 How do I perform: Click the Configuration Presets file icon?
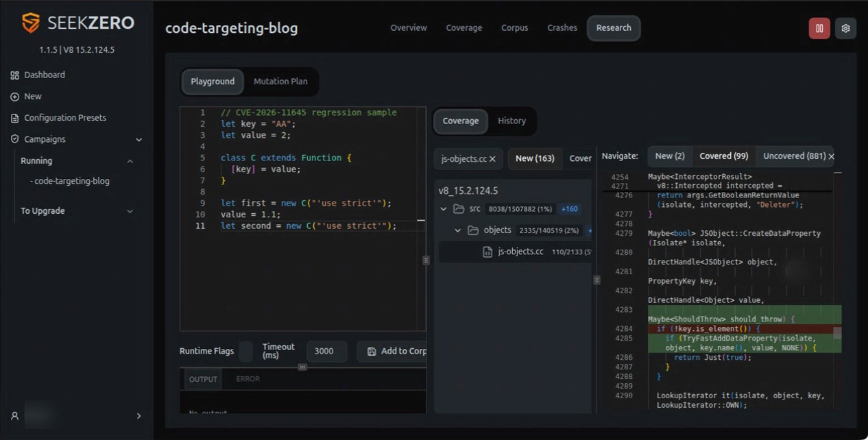[14, 118]
